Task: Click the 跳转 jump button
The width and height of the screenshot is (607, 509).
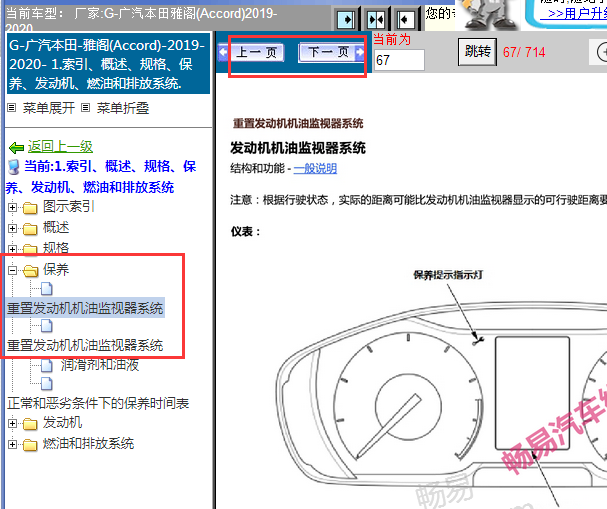Action: [477, 51]
